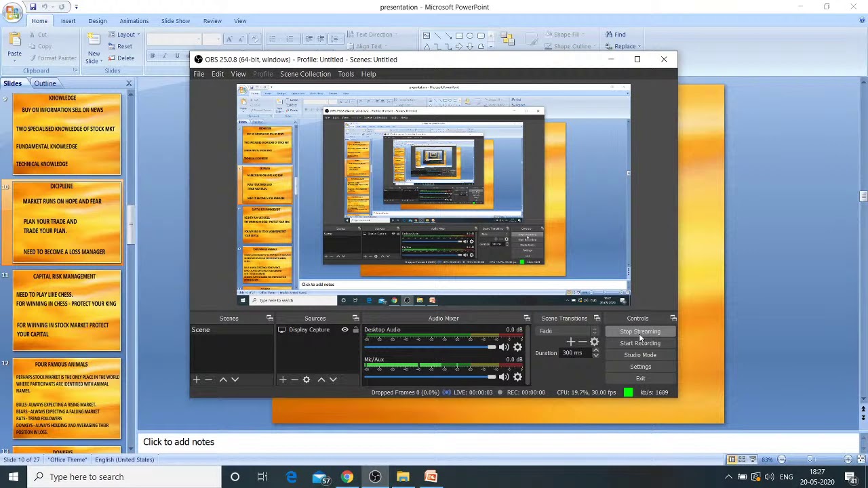Open the Insert ribbon tab

68,21
